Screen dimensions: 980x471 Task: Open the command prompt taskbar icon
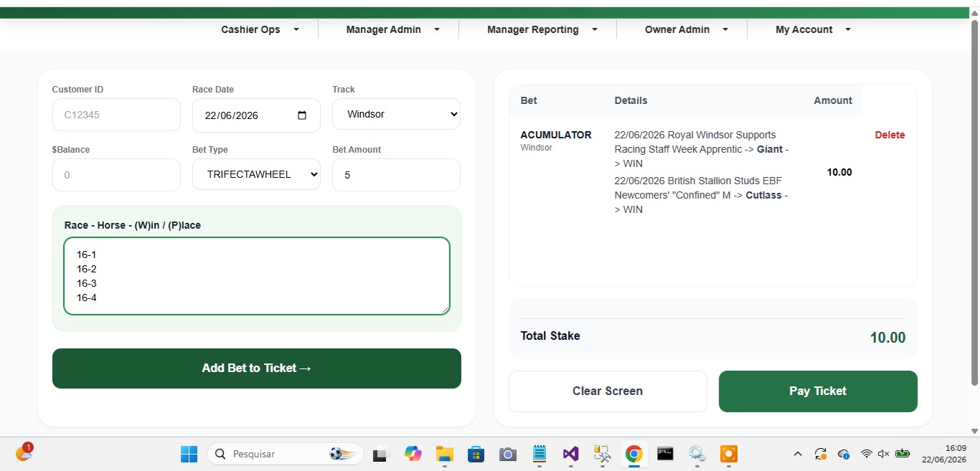click(665, 454)
